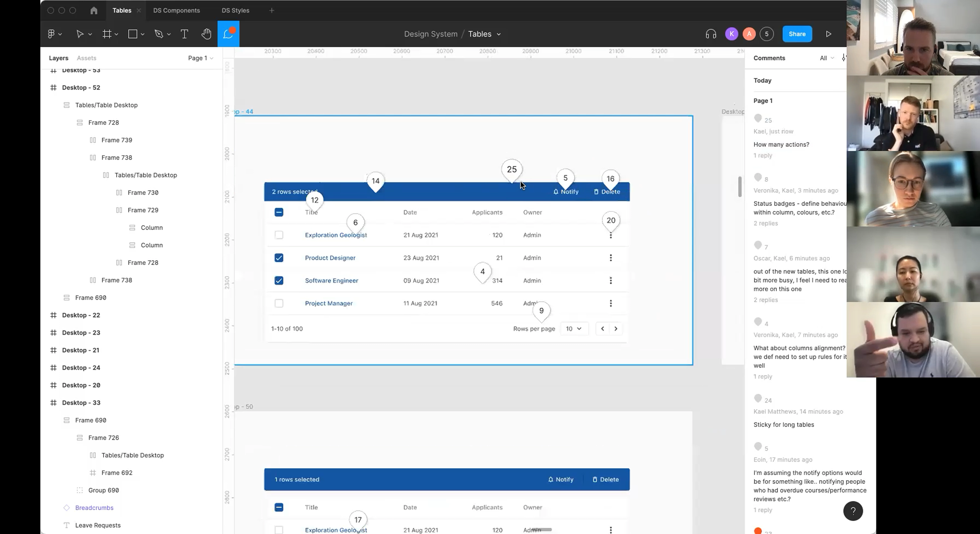Activate the Hand tool
The height and width of the screenshot is (534, 980).
206,34
